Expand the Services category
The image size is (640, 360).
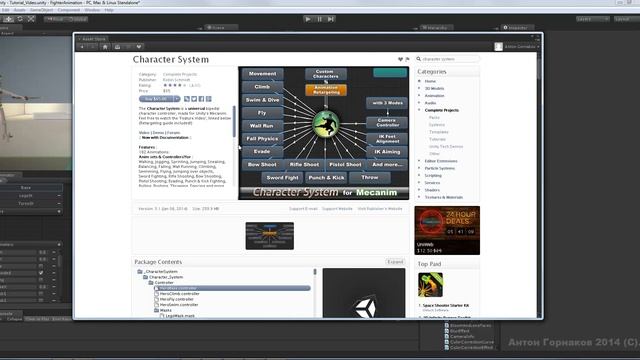pyautogui.click(x=419, y=183)
